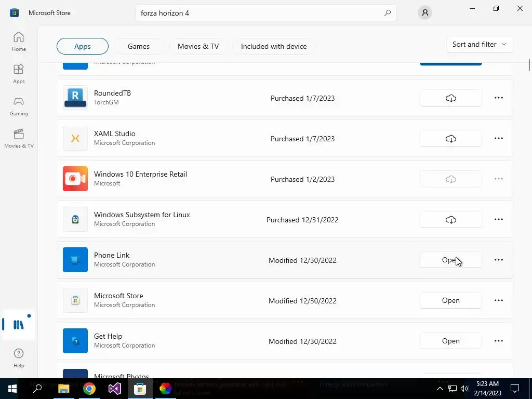Open more options for Windows 10 Enterprise Retail
532x399 pixels.
click(x=498, y=179)
